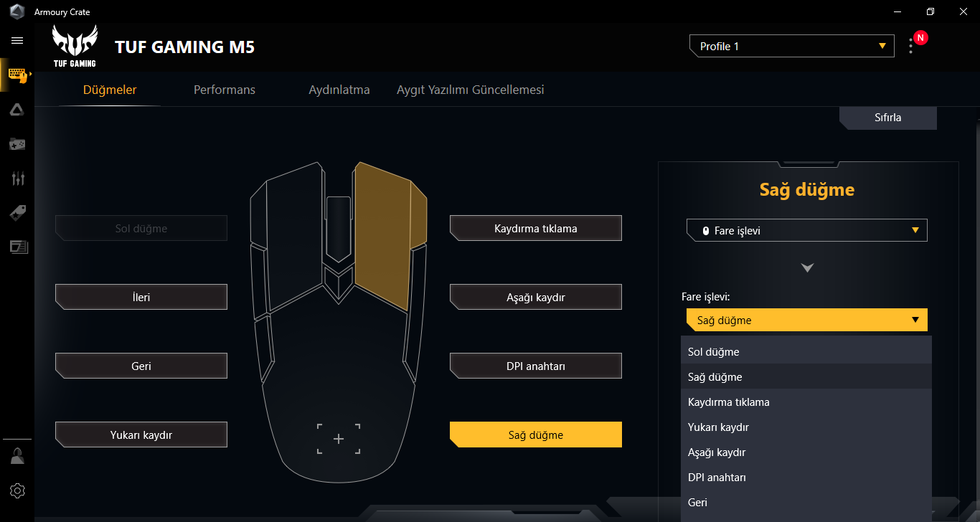Screen dimensions: 980x522
Task: Open the deals price tag icon
Action: click(17, 212)
